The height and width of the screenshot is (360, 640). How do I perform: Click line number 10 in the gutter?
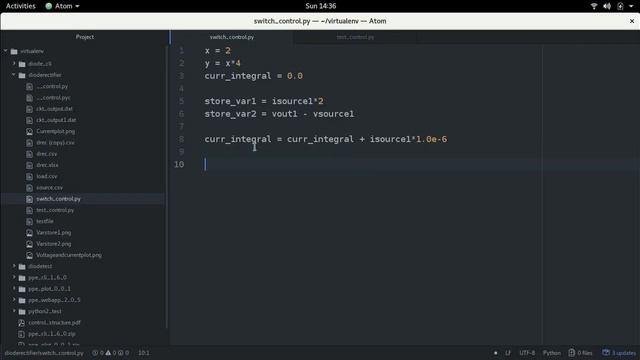pos(179,164)
